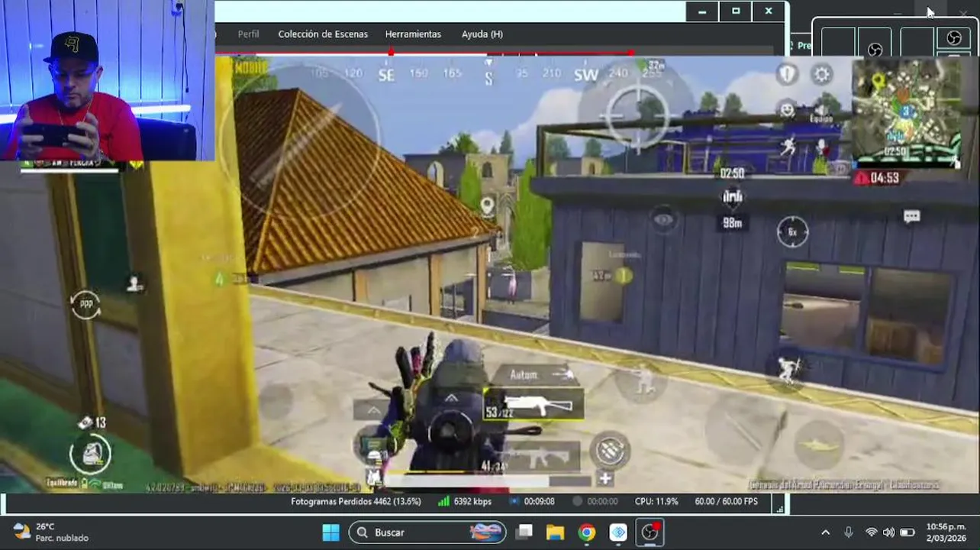The width and height of the screenshot is (980, 550).
Task: Tap the sprint running-man icon
Action: click(788, 145)
